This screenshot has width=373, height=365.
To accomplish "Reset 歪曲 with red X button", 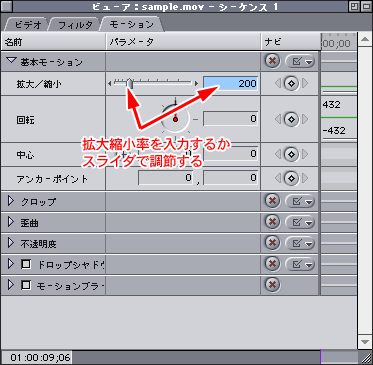I will pos(272,222).
